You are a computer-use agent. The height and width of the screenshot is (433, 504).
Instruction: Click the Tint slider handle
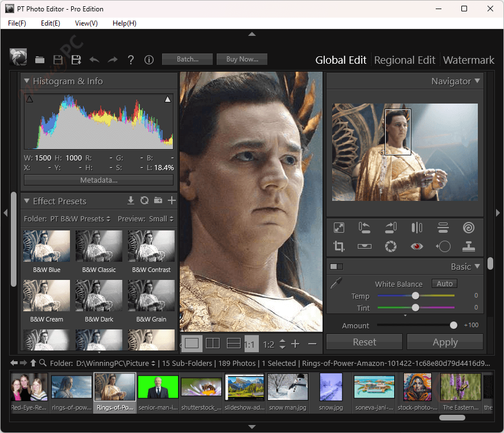click(x=415, y=308)
